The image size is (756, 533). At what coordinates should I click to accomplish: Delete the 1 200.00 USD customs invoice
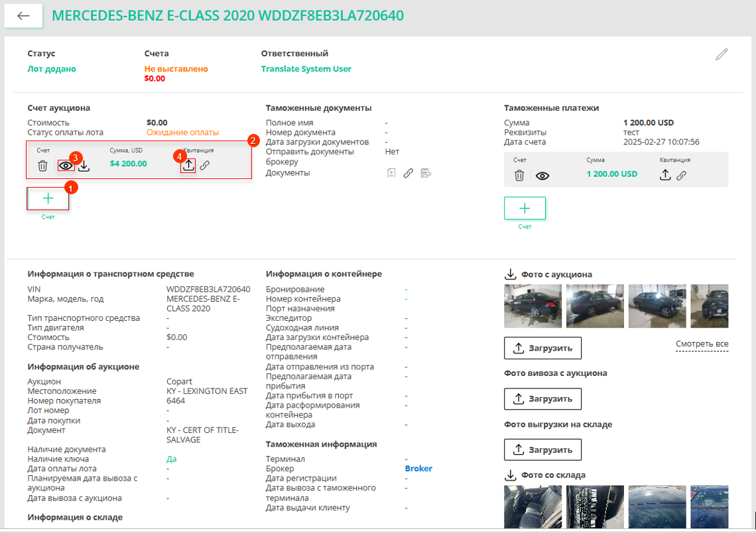point(519,176)
